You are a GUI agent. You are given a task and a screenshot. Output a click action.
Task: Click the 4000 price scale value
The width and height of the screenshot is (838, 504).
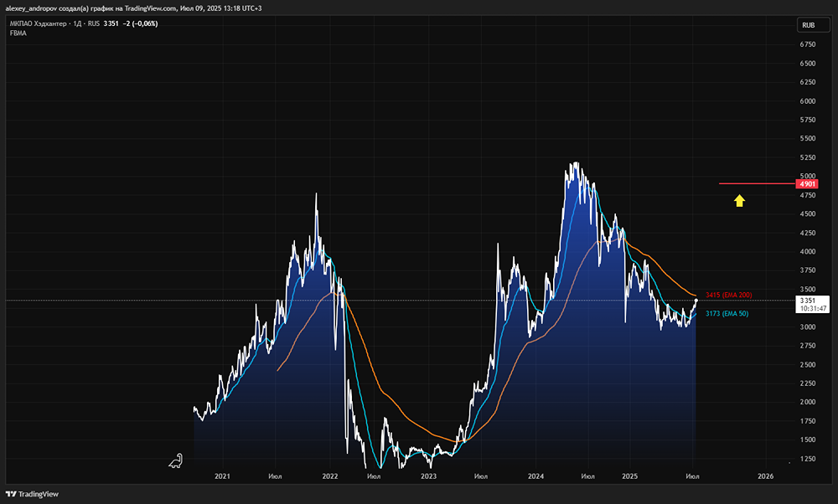(808, 251)
